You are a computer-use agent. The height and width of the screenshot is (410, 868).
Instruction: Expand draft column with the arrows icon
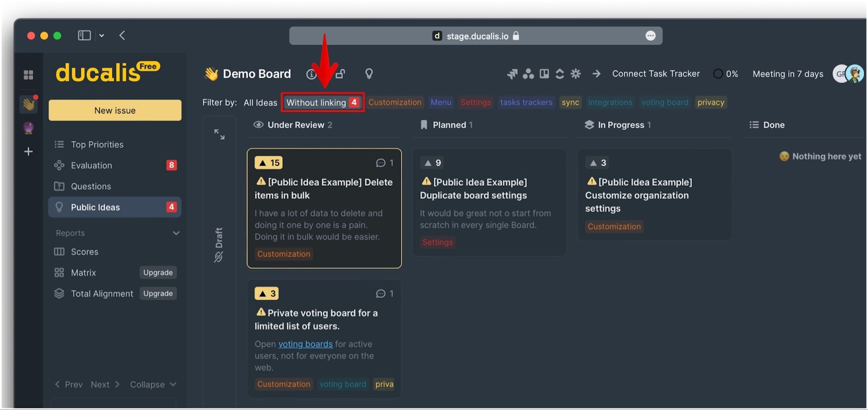click(x=219, y=134)
